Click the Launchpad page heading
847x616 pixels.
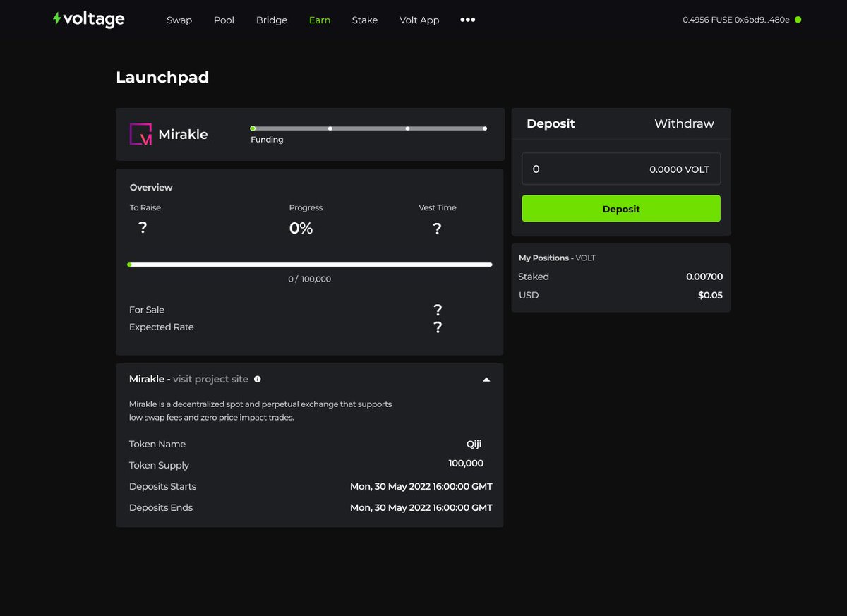162,77
